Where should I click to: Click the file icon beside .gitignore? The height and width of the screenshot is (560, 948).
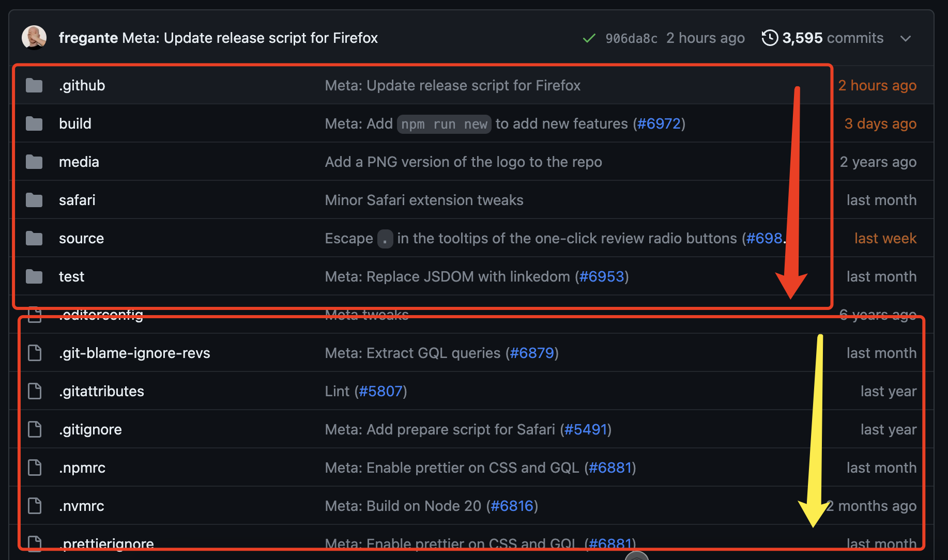pyautogui.click(x=35, y=429)
